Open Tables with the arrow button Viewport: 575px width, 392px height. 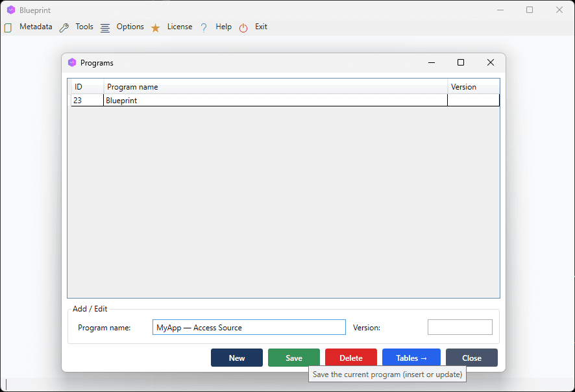tap(411, 358)
